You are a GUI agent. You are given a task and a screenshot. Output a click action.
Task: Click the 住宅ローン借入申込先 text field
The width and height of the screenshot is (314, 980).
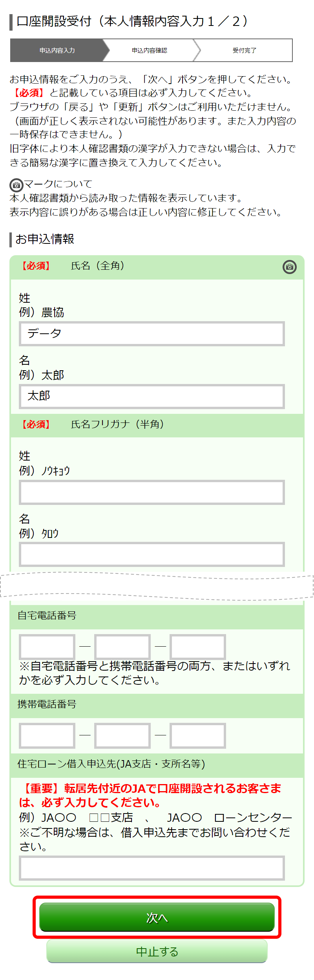click(x=152, y=868)
